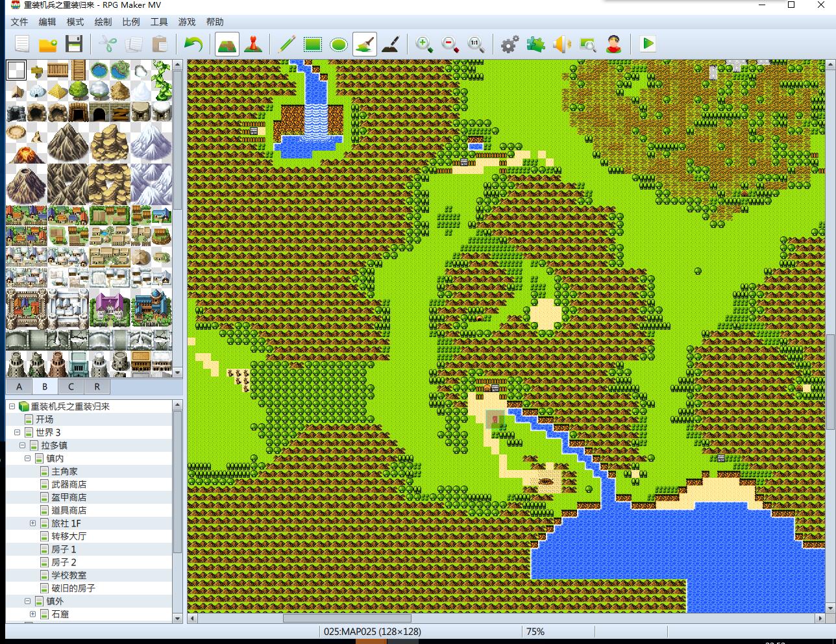
Task: Collapse the 镇外 tree node
Action: 27,601
